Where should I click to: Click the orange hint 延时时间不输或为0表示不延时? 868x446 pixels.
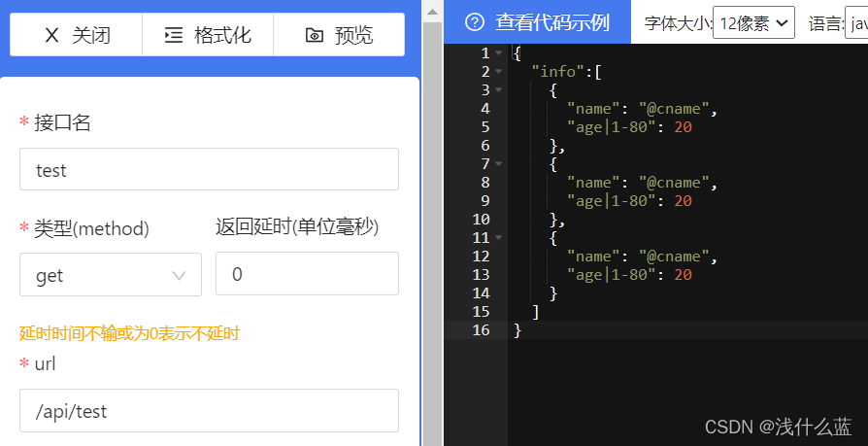129,333
